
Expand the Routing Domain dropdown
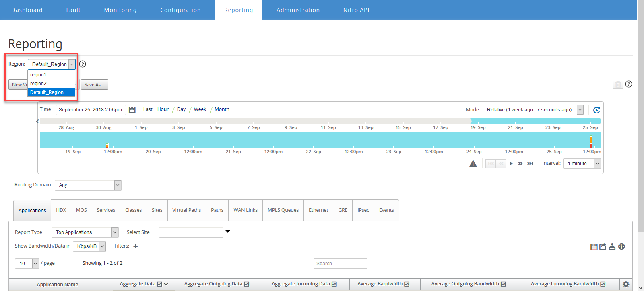(88, 185)
